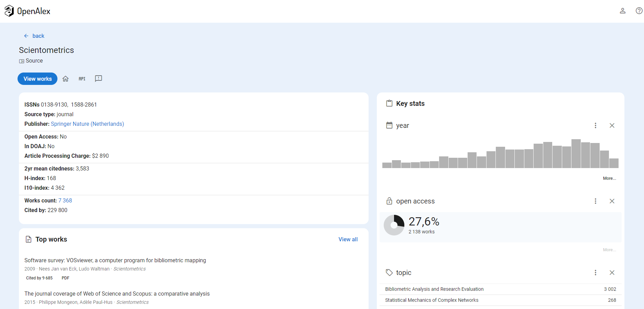Select the Bibliometric Analysis and Research Evaluation topic
Image resolution: width=644 pixels, height=309 pixels.
pyautogui.click(x=501, y=289)
